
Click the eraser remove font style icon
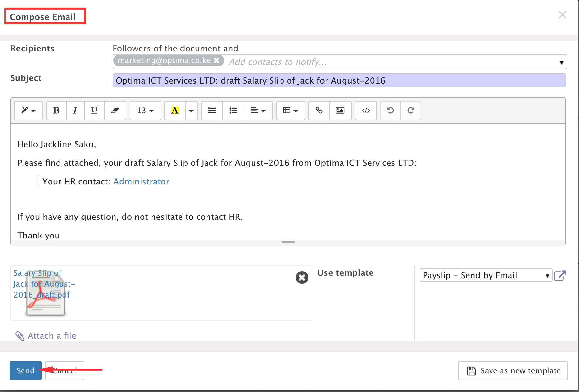tap(115, 111)
